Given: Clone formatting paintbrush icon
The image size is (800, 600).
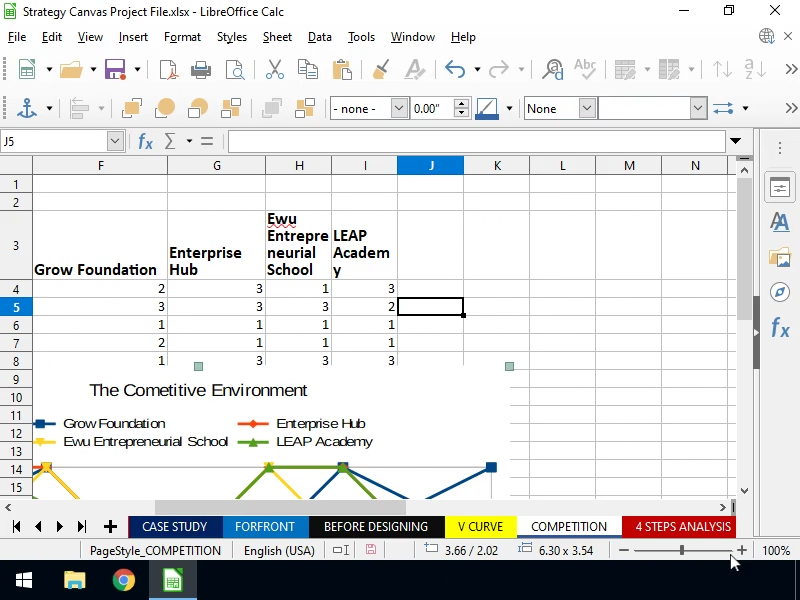Looking at the screenshot, I should click(x=381, y=69).
